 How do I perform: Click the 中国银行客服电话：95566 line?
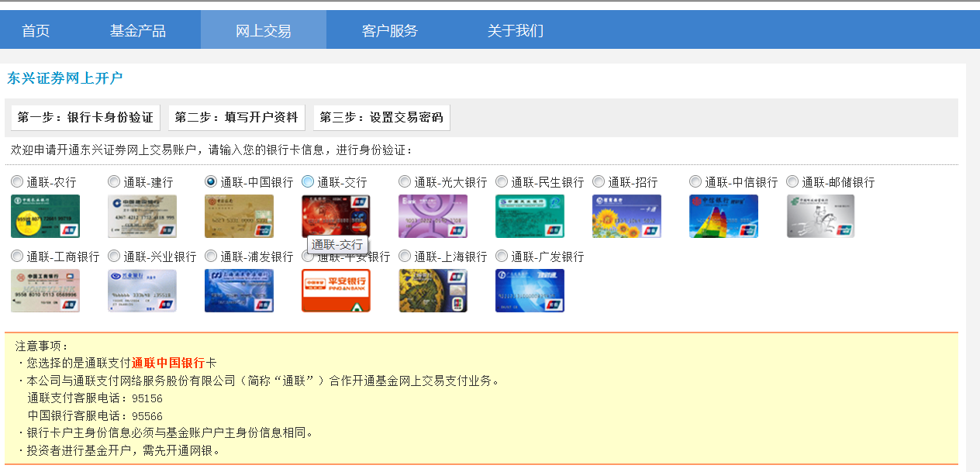95,416
